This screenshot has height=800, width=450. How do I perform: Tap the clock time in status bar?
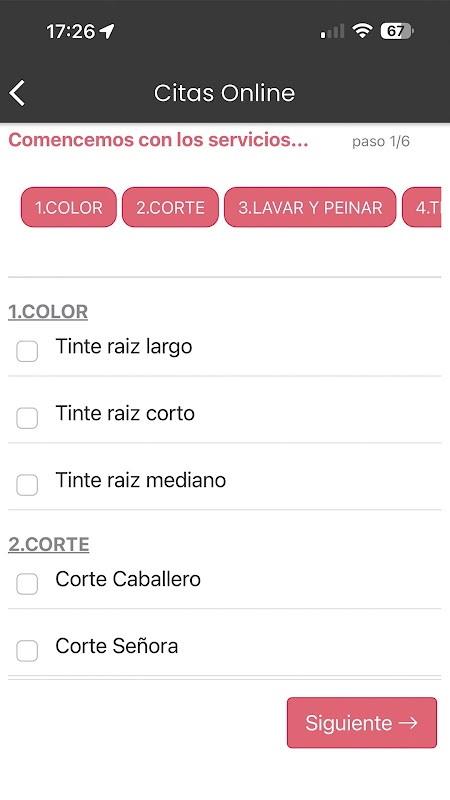point(71,32)
